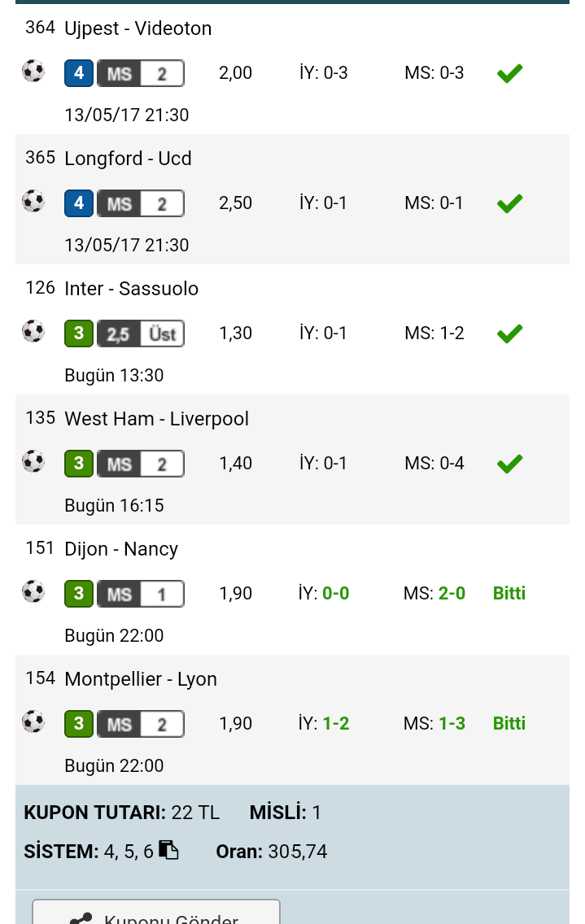Tap the soccer ball icon for Montpellier - Lyon
585x924 pixels.
click(x=33, y=722)
